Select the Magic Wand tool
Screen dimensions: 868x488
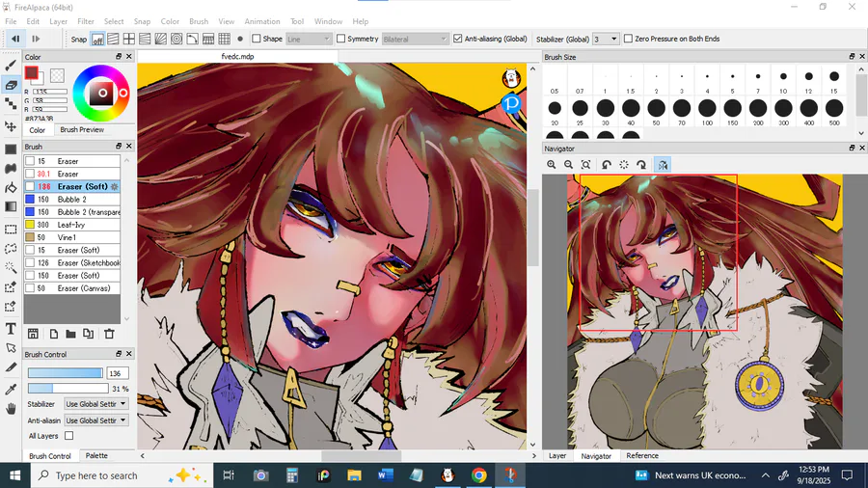point(11,267)
